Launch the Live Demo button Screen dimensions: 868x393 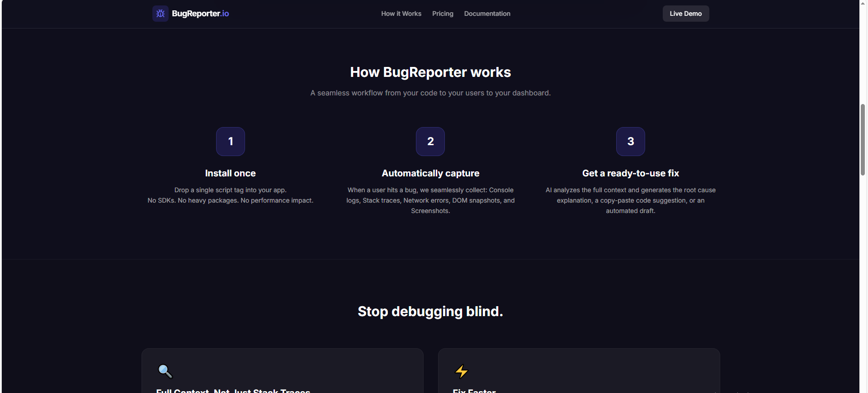point(686,14)
